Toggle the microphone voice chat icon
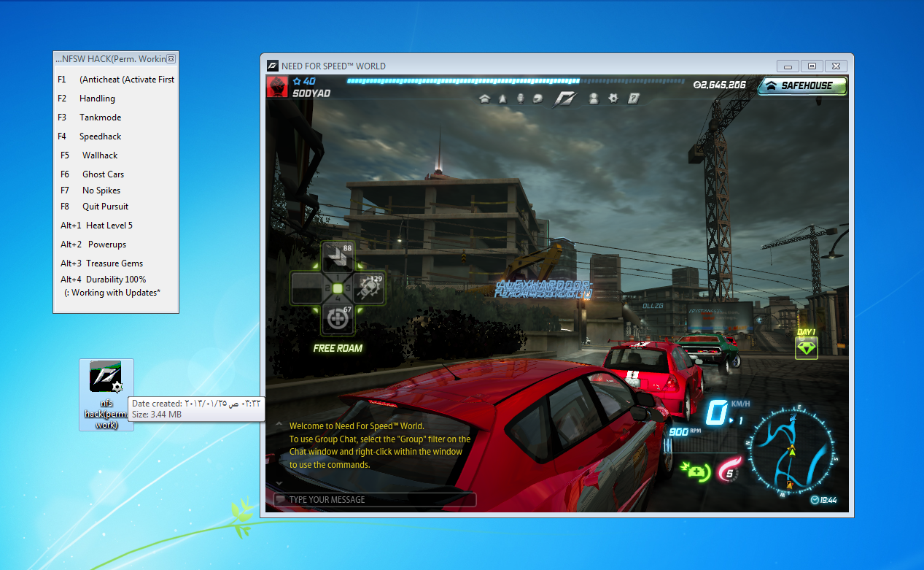924x570 pixels. coord(521,99)
